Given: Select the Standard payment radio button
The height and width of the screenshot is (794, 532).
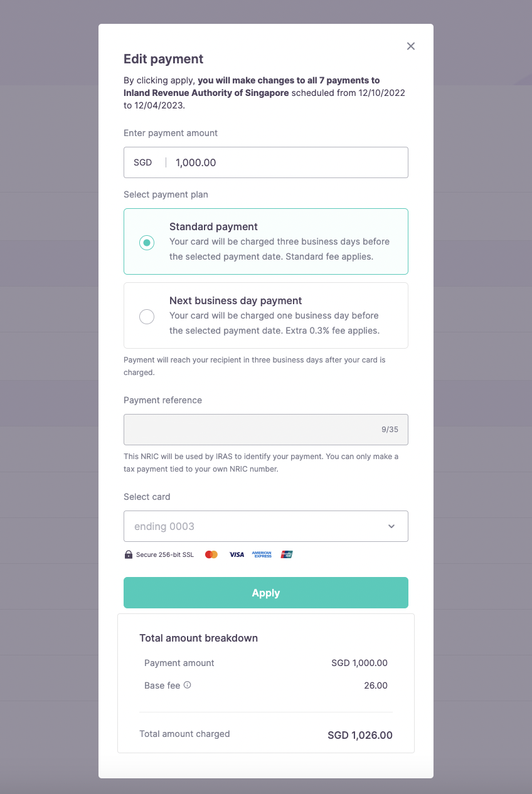Looking at the screenshot, I should [x=147, y=242].
